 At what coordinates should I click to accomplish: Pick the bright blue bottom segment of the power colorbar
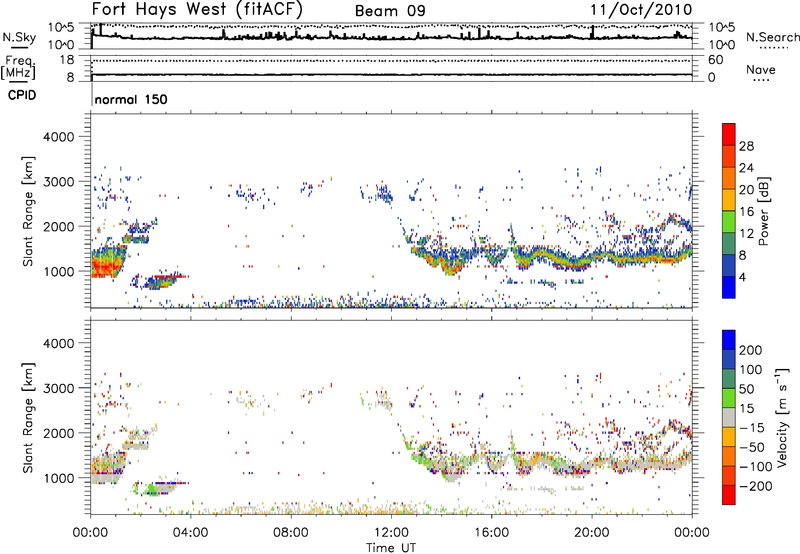(x=729, y=288)
